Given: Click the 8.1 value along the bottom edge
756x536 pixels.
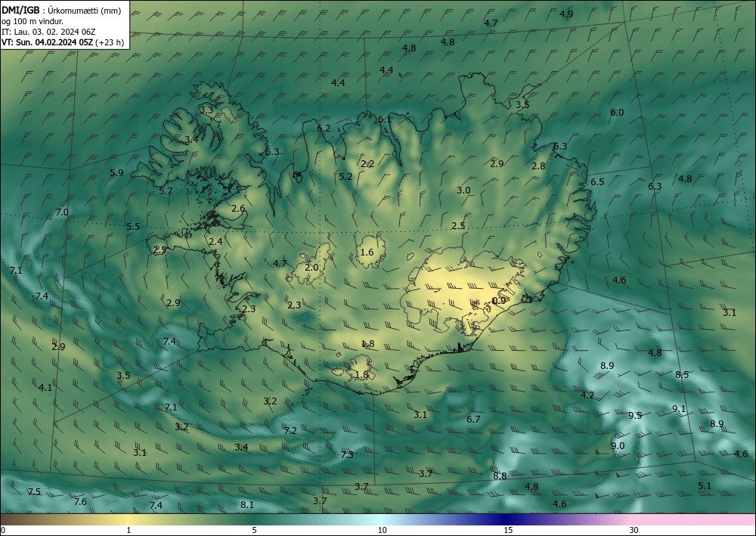Looking at the screenshot, I should click(x=247, y=505).
